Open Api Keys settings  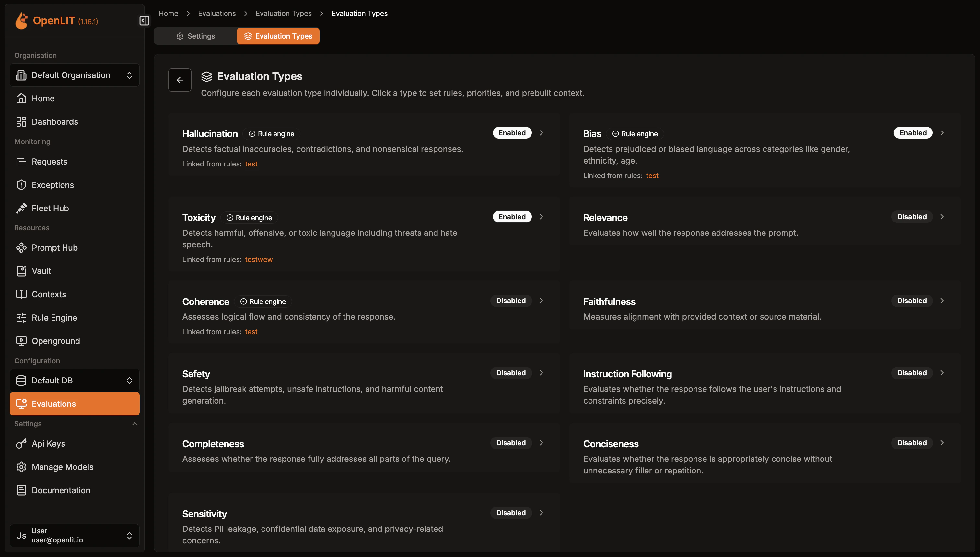[x=48, y=443]
